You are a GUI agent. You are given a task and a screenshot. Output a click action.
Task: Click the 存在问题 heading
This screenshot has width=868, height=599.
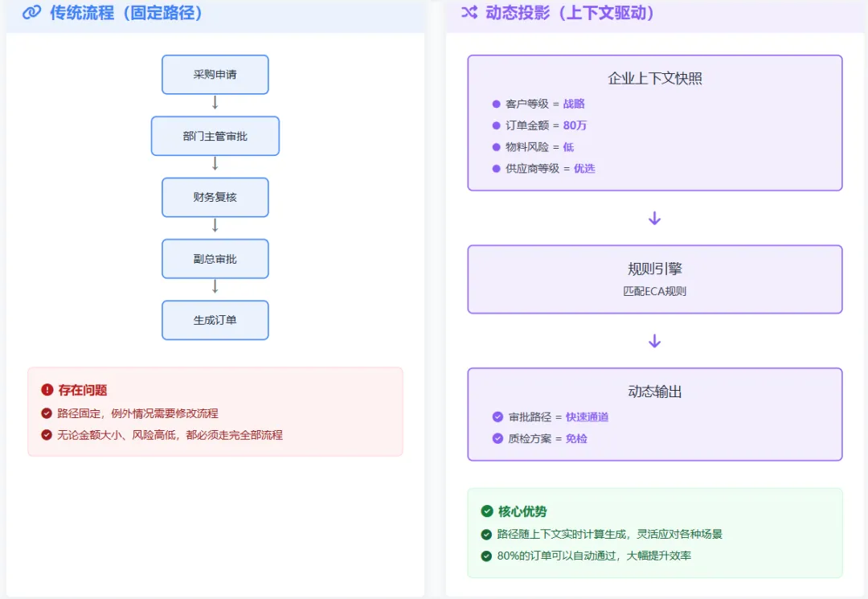(83, 390)
